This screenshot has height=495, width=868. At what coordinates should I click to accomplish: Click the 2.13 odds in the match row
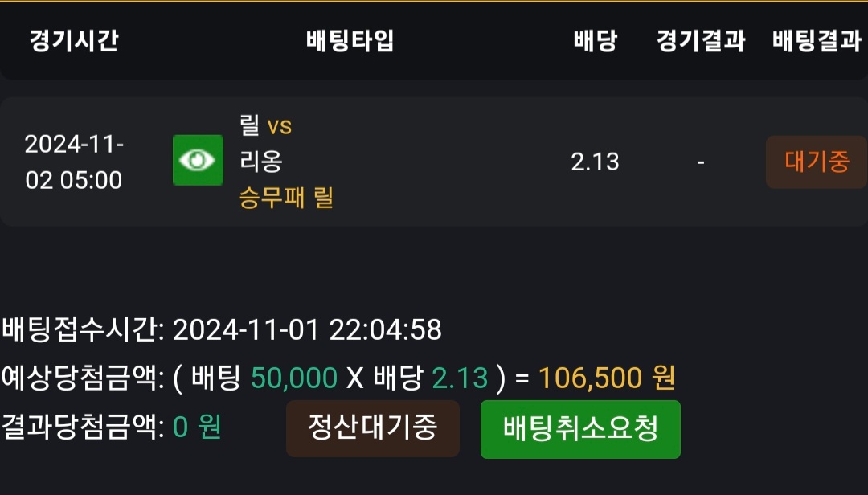(596, 162)
